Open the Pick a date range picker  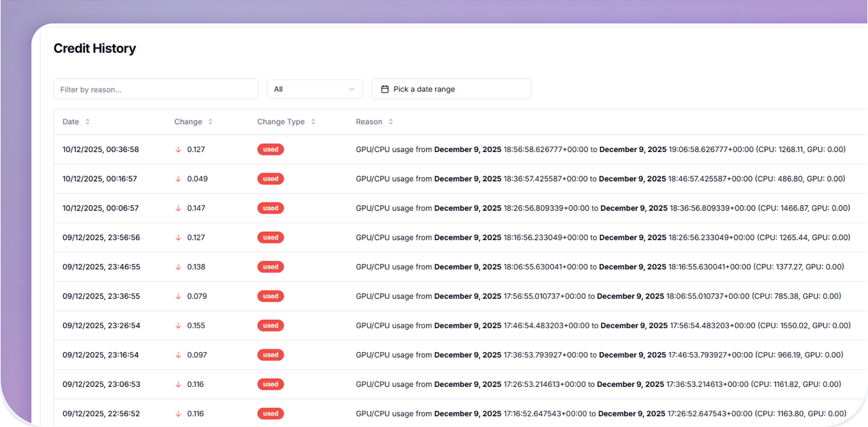(451, 89)
